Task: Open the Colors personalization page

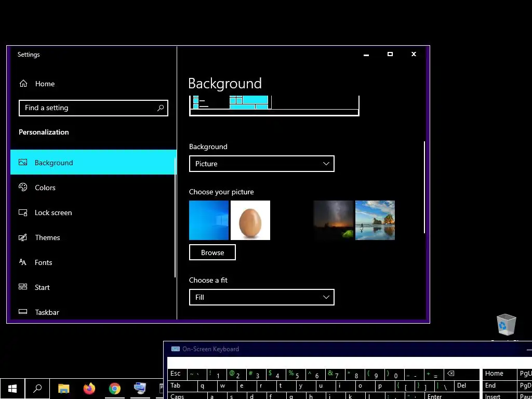Action: pos(94,187)
